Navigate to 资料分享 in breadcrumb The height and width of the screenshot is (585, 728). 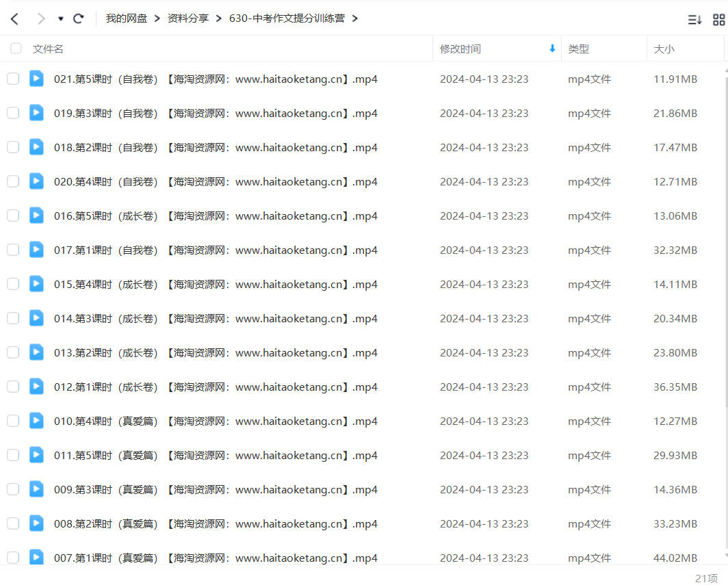click(187, 18)
